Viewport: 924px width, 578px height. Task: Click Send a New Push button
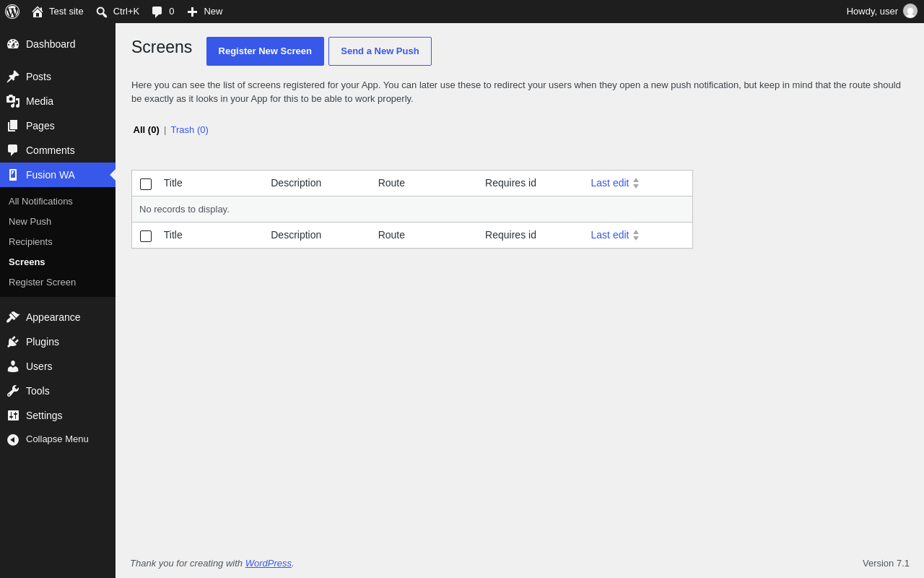click(x=380, y=51)
